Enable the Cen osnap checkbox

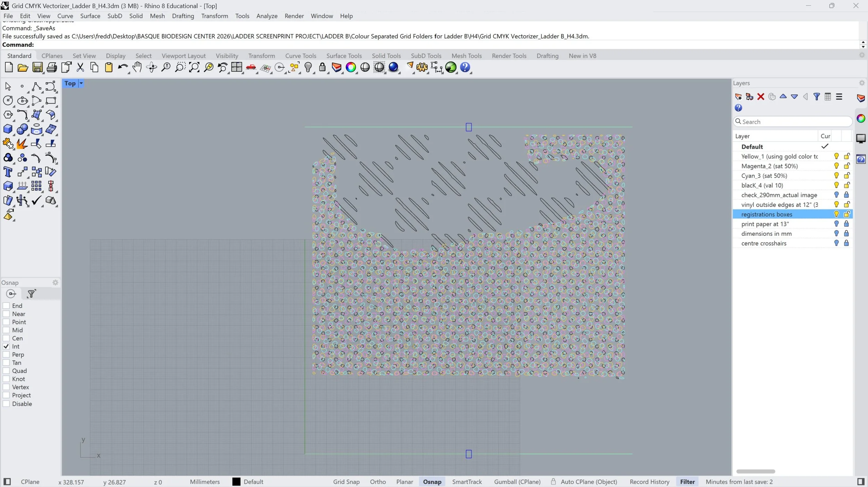[6, 338]
